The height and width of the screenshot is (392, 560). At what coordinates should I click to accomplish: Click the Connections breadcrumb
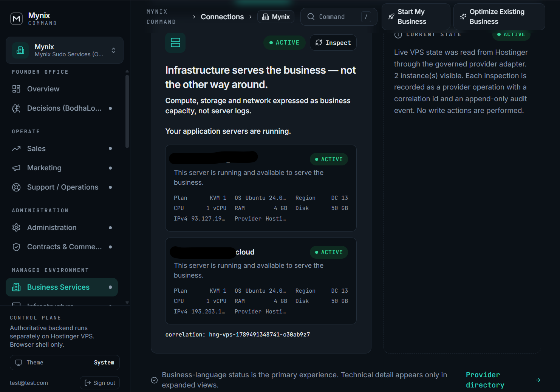pyautogui.click(x=222, y=17)
